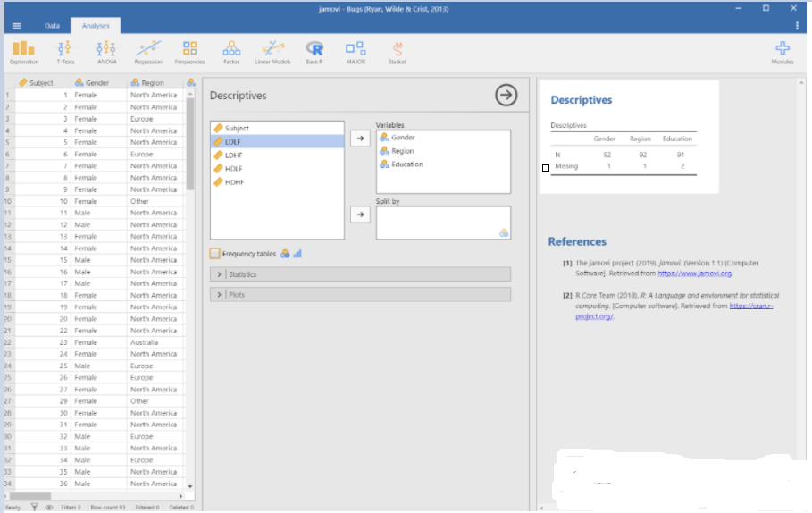Image resolution: width=812 pixels, height=513 pixels.
Task: Open the Linear Models module
Action: click(x=272, y=52)
